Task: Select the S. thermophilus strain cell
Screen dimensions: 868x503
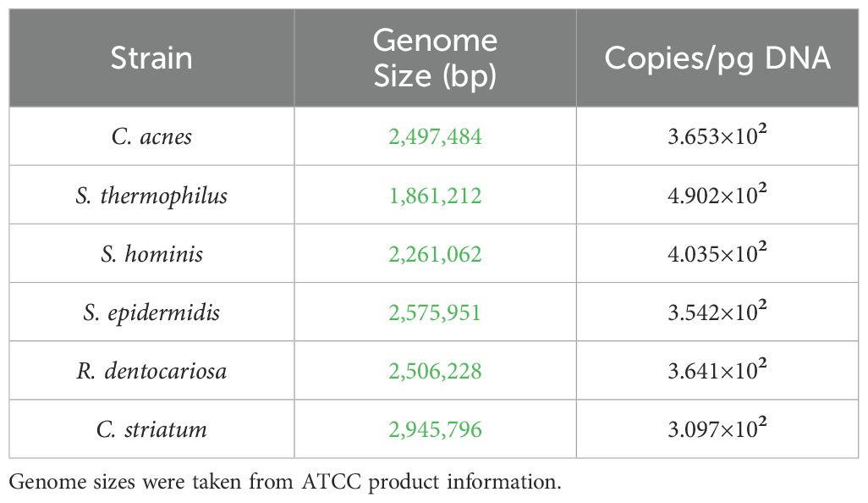Action: pyautogui.click(x=151, y=195)
